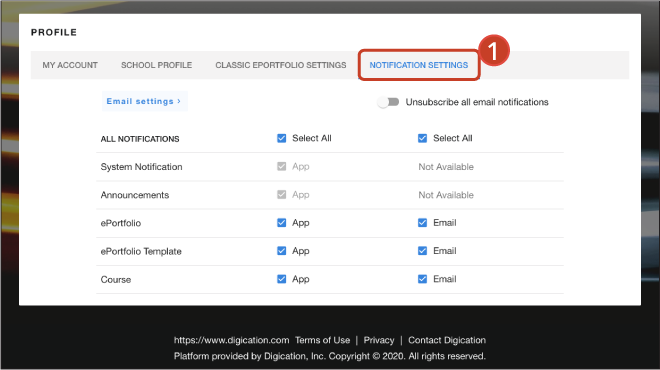Open Classic ePortfolio Settings tab

(x=281, y=65)
